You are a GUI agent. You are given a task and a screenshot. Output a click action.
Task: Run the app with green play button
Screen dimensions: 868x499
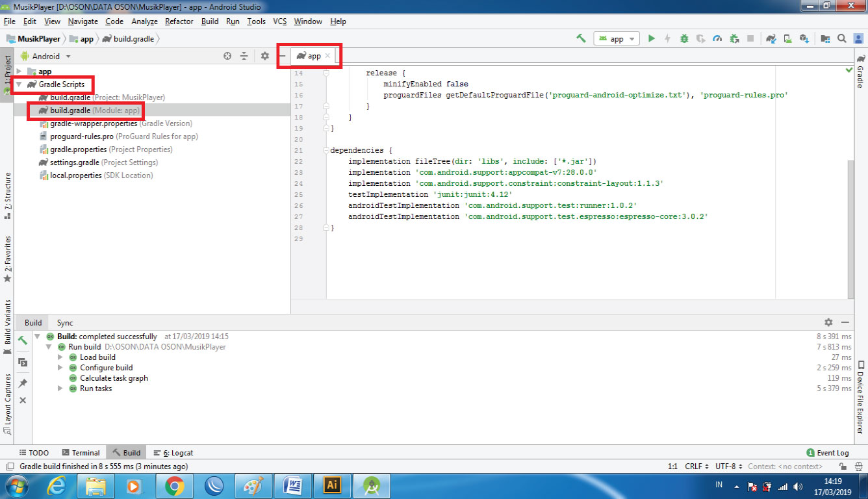point(652,38)
